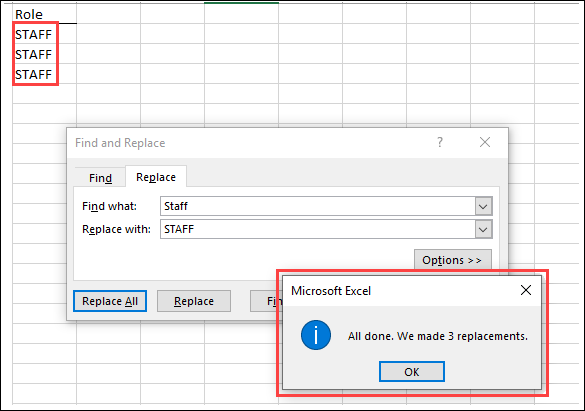
Task: Open the Find what dropdown arrow
Action: (483, 206)
